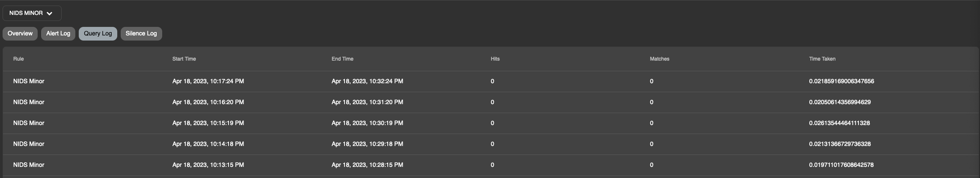Click the Hits column header
The height and width of the screenshot is (178, 980).
point(495,59)
